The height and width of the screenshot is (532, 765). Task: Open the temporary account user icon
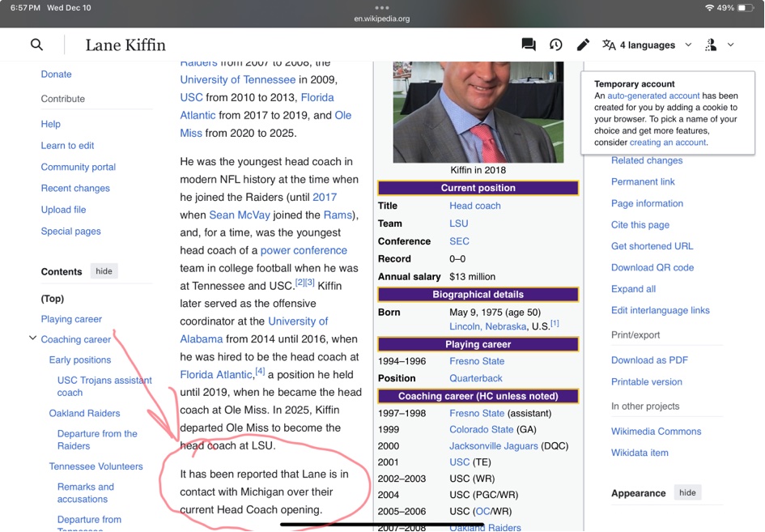711,45
